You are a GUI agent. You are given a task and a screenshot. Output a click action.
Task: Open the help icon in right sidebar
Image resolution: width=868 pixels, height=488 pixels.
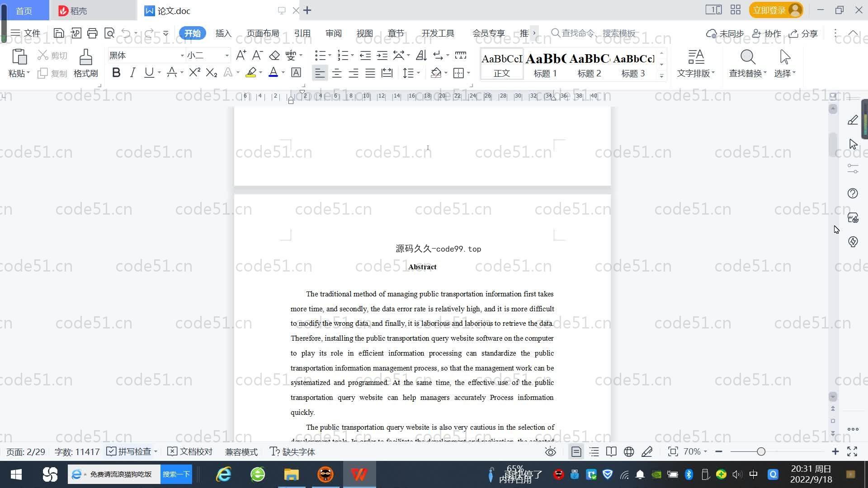pyautogui.click(x=853, y=193)
